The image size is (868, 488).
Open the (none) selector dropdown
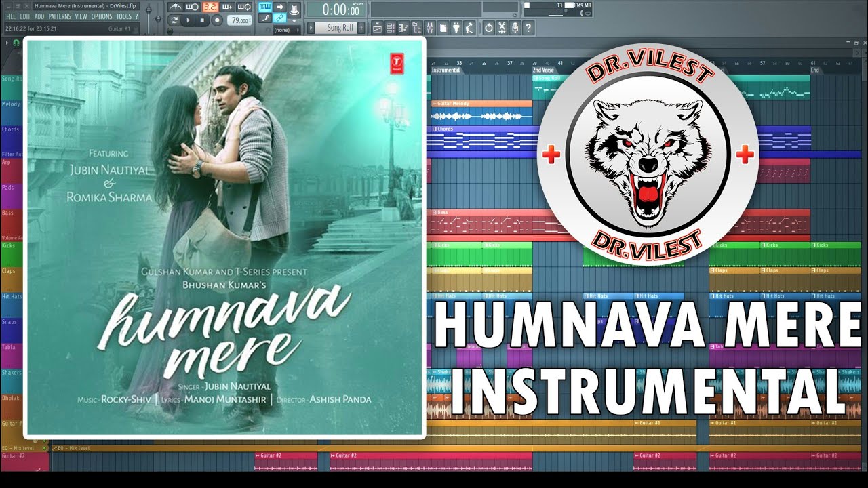click(286, 30)
